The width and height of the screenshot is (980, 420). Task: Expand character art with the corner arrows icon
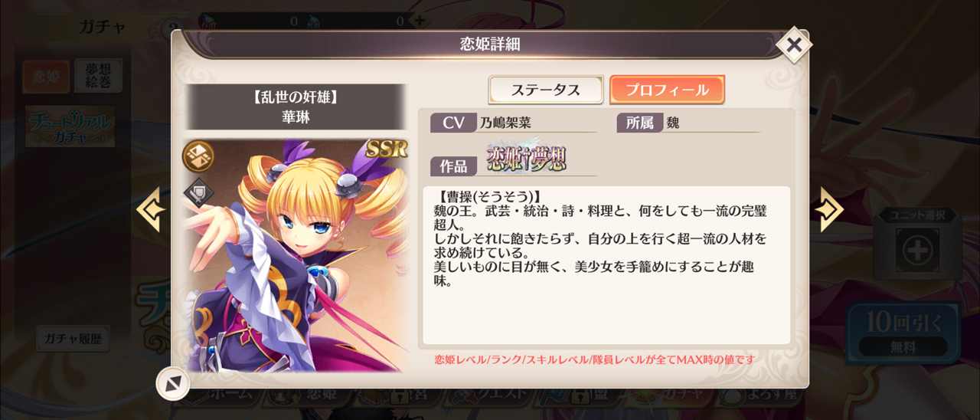coord(172,383)
